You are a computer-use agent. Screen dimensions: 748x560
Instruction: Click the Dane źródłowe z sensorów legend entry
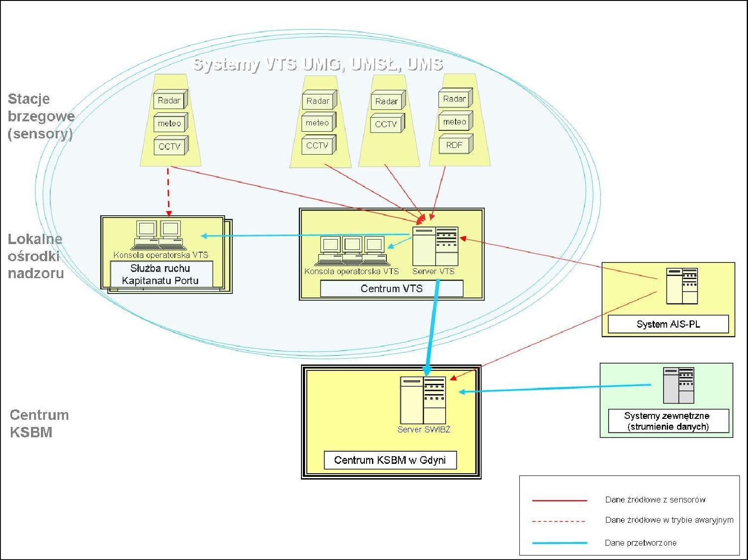[x=655, y=499]
